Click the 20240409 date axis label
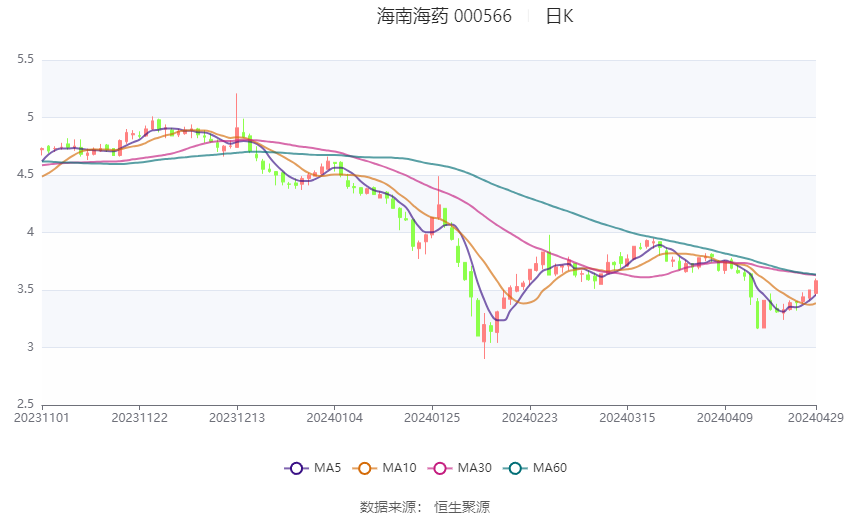The image size is (850, 517). click(x=725, y=418)
